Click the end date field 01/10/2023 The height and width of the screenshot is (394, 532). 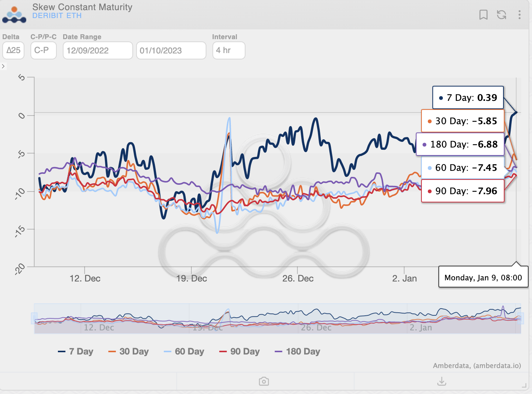click(x=171, y=50)
